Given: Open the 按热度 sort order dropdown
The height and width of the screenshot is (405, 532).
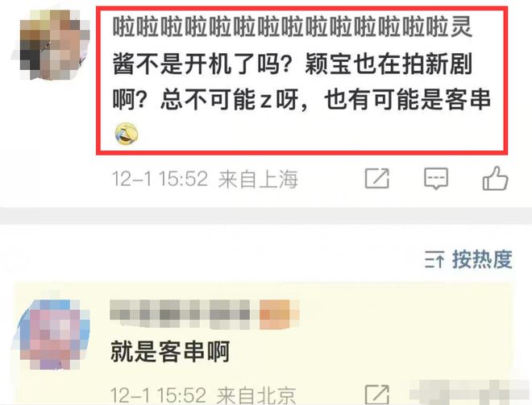Looking at the screenshot, I should (x=468, y=259).
